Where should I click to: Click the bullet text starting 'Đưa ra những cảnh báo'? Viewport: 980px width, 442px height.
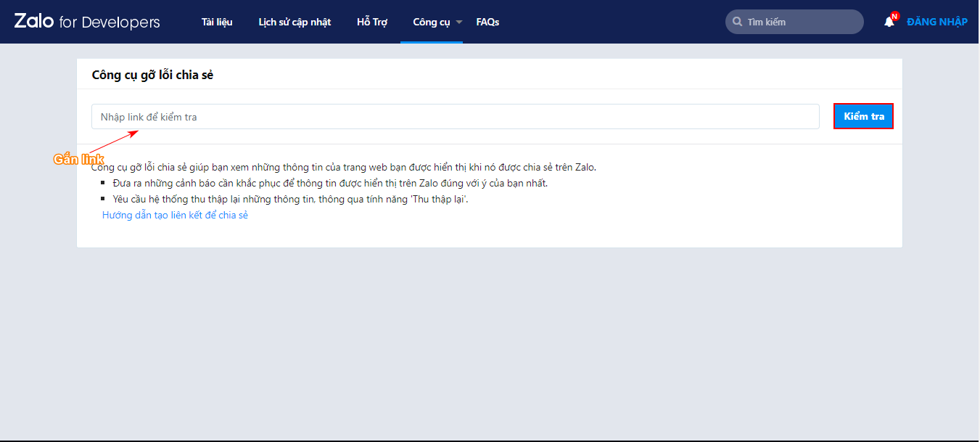[330, 183]
